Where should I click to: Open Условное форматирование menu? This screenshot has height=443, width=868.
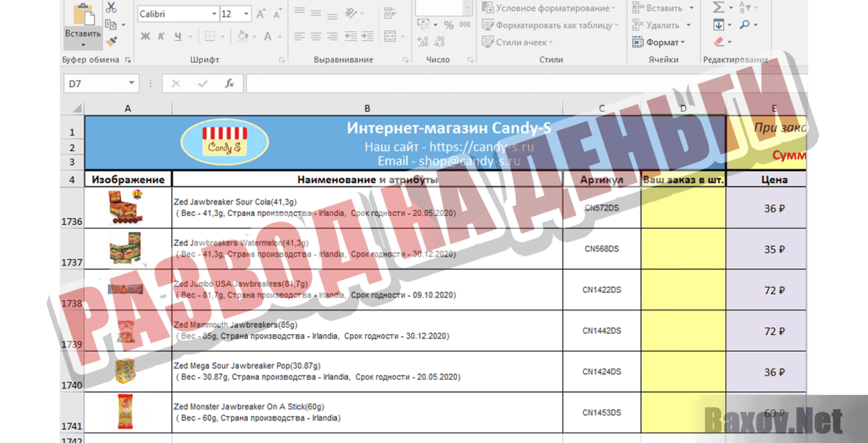coord(549,8)
